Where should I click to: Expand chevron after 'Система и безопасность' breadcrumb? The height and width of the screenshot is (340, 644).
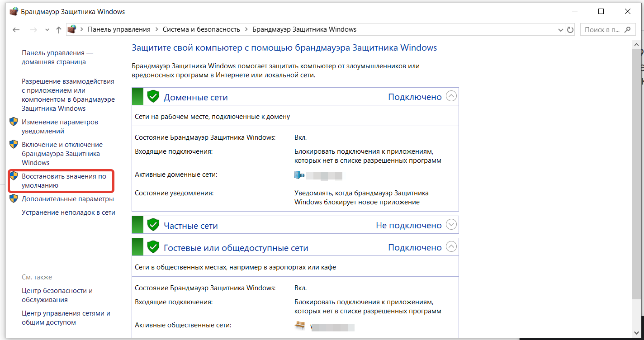[x=246, y=29]
